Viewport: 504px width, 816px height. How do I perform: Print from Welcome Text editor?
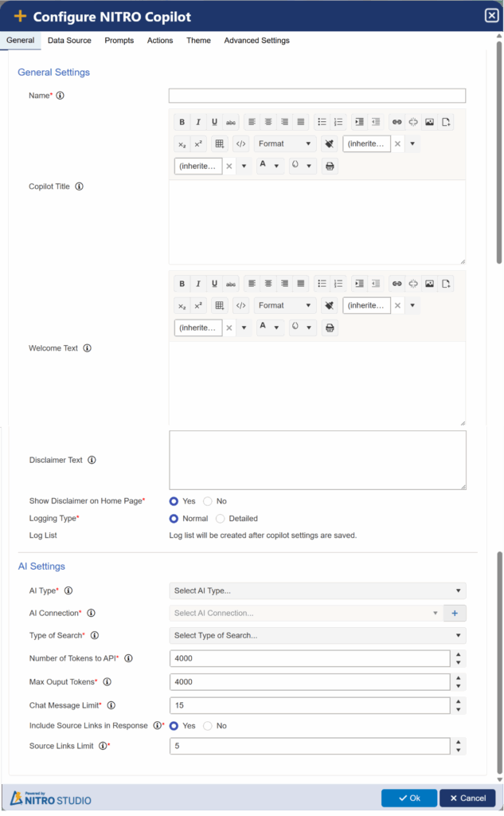pyautogui.click(x=330, y=328)
